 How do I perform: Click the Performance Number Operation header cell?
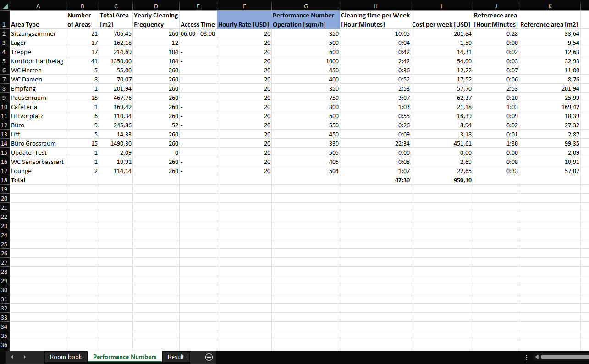pos(305,20)
